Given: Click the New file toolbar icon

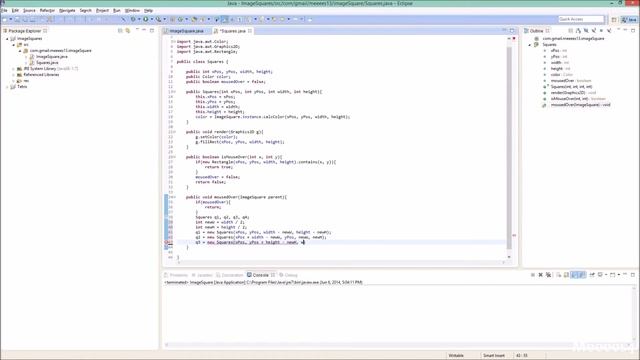Looking at the screenshot, I should (4, 19).
